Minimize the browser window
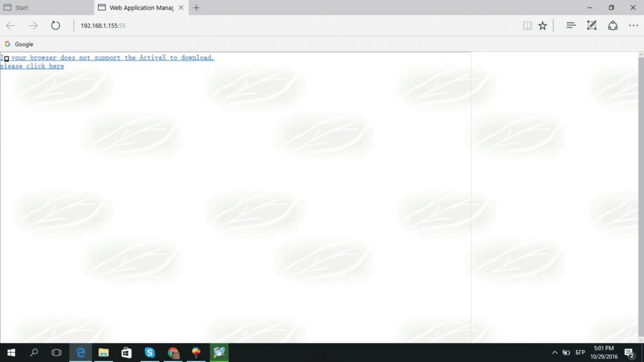644x362 pixels. pos(590,8)
